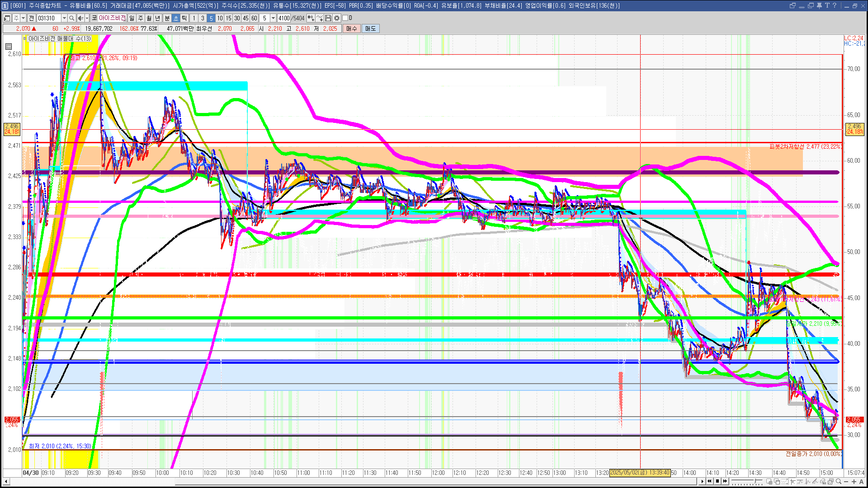Expand the stock code dropdown arrow
The image size is (868, 488).
pyautogui.click(x=64, y=18)
